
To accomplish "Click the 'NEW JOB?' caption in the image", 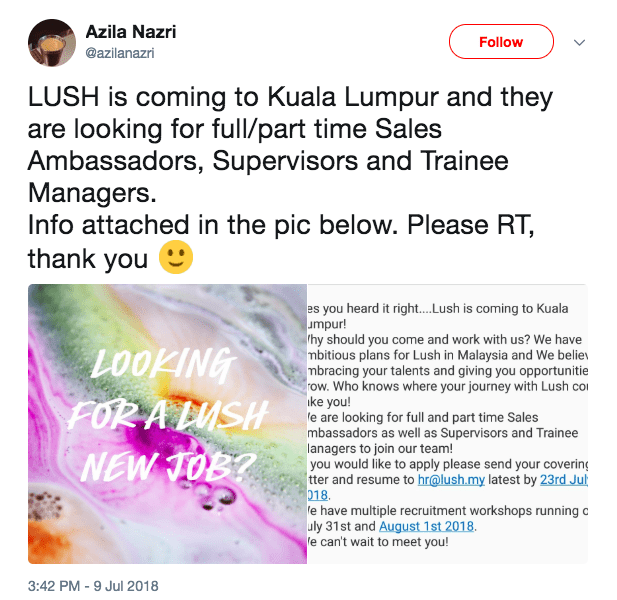I will (169, 465).
